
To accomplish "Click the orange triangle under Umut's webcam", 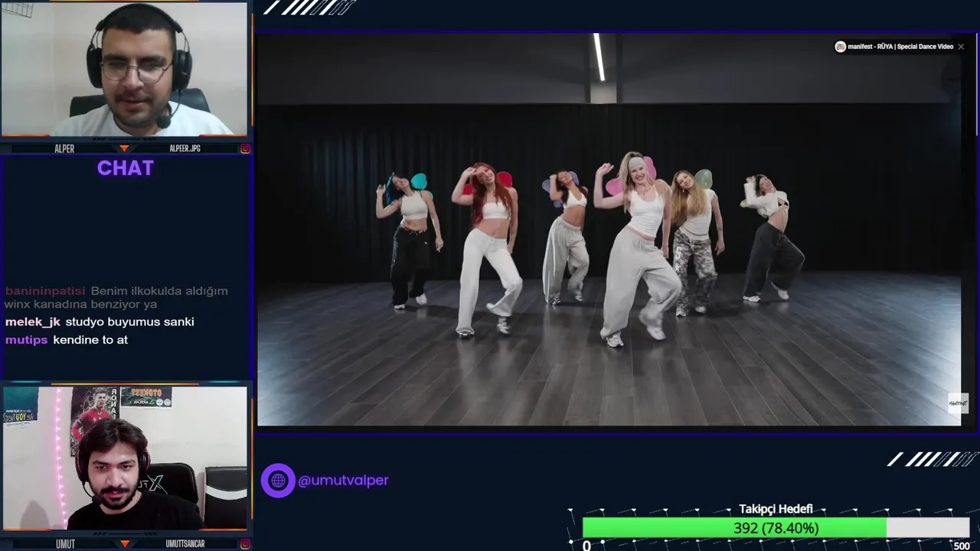I will point(124,543).
